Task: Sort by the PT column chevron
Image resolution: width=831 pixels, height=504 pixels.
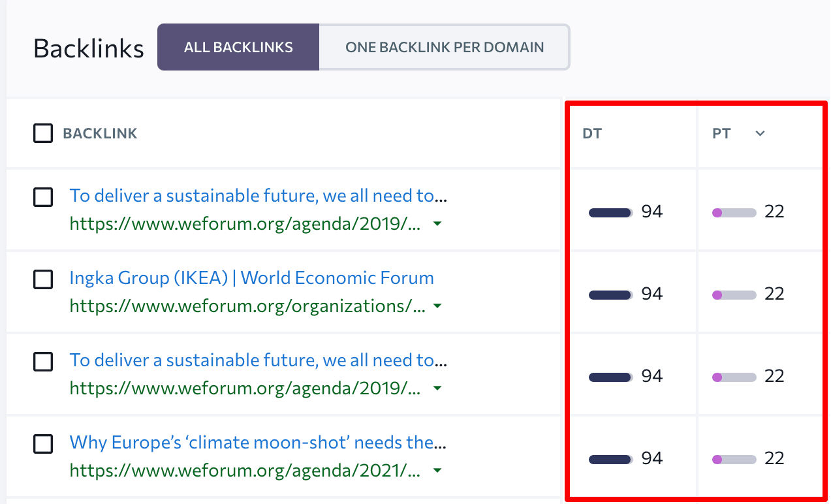Action: [x=760, y=134]
